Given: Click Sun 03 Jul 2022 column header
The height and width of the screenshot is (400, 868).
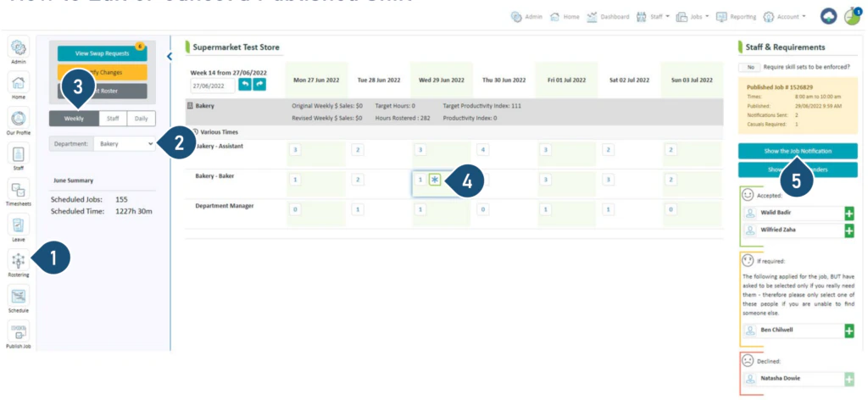Looking at the screenshot, I should [x=692, y=81].
